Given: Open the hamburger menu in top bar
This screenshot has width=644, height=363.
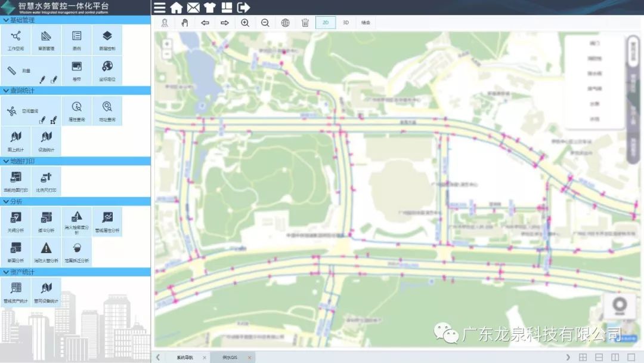Looking at the screenshot, I should click(160, 8).
